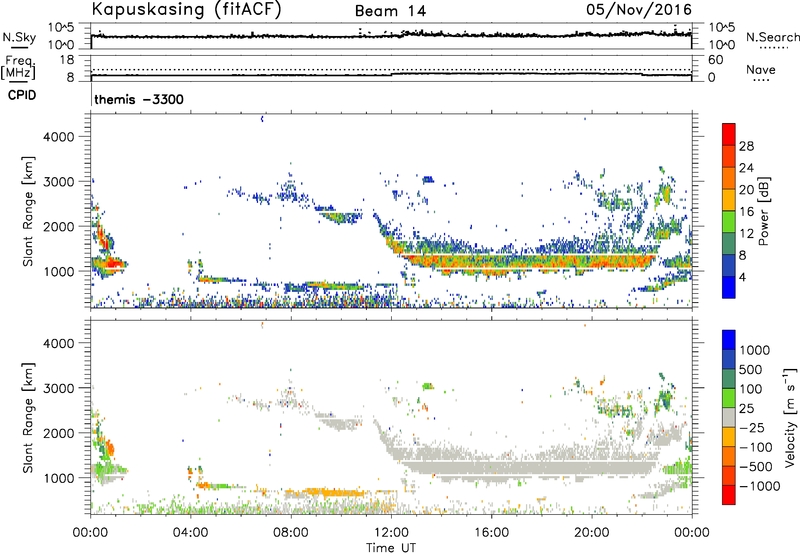This screenshot has width=800, height=554.
Task: Click the sky noise trace in the top strip
Action: (x=391, y=35)
